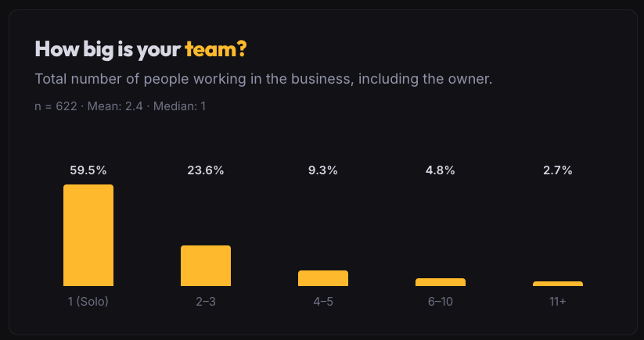Screen dimensions: 644x340
Task: Click the "4–5" axis label
Action: (323, 302)
